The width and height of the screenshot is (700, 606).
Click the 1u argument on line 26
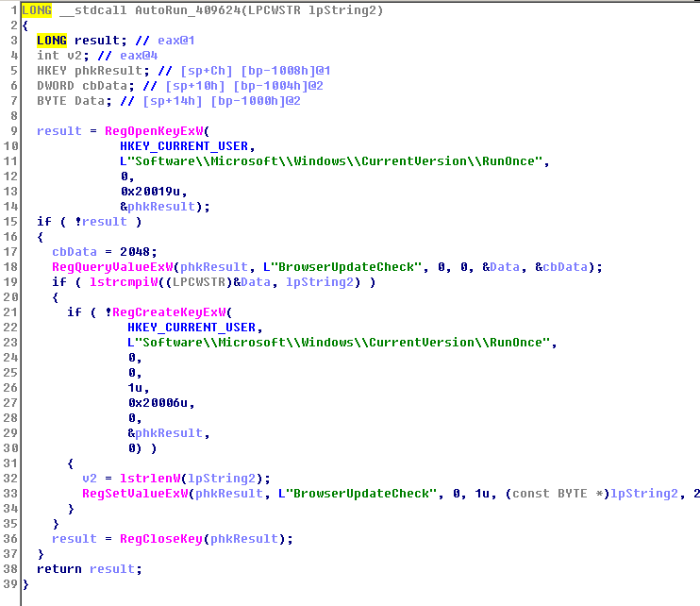coord(135,388)
